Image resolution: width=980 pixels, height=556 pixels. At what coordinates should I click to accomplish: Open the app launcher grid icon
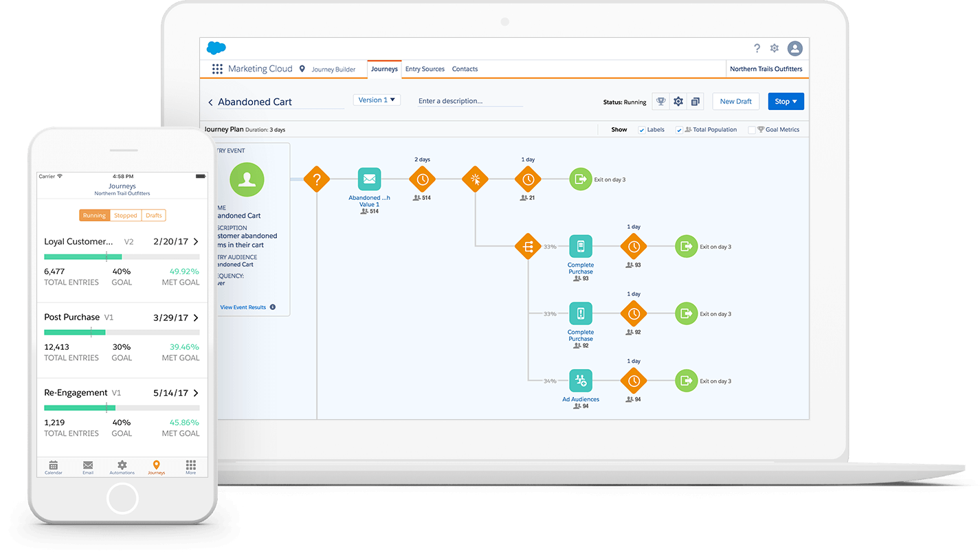click(x=217, y=69)
